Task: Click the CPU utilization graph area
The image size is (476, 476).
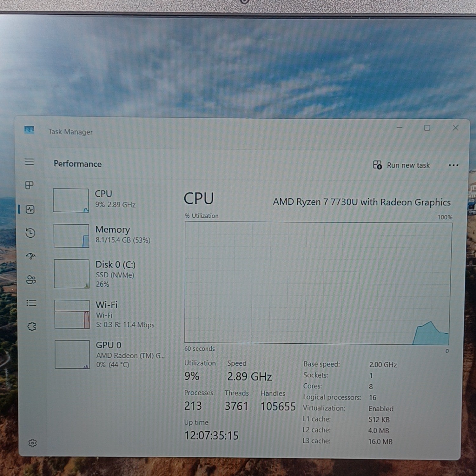Action: [x=318, y=283]
